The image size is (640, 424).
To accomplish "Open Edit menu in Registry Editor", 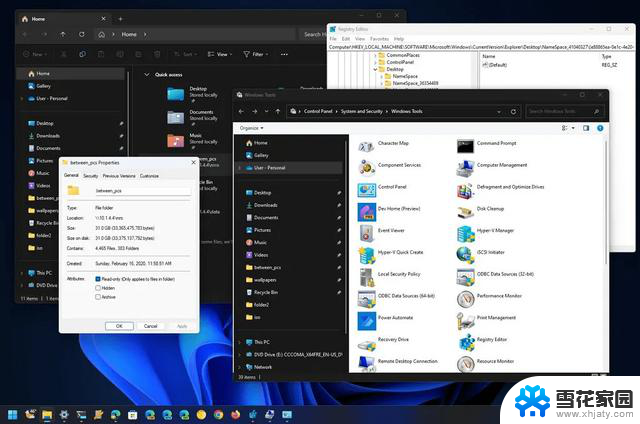I will (346, 39).
